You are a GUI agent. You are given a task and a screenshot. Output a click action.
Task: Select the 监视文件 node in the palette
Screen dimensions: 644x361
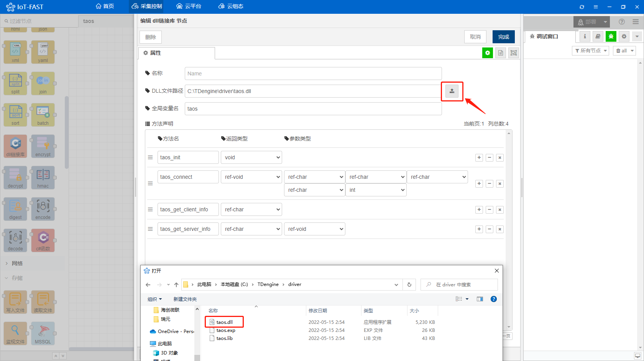coord(15,333)
